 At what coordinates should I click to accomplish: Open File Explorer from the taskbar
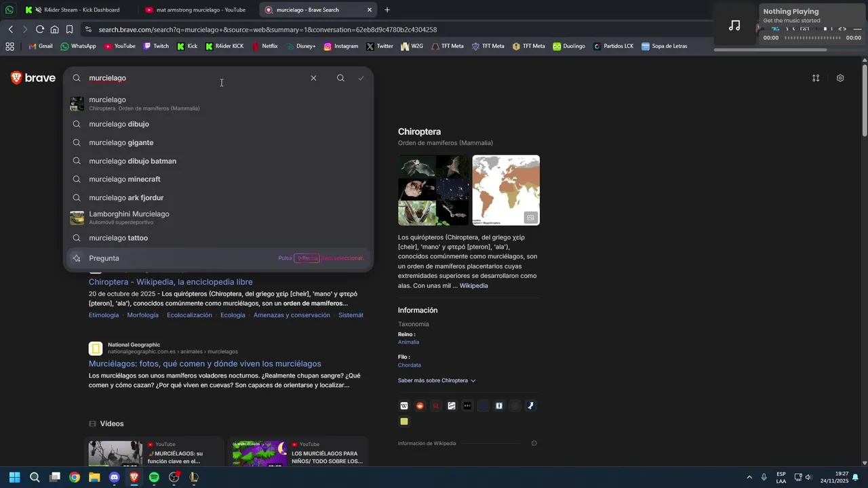(94, 477)
